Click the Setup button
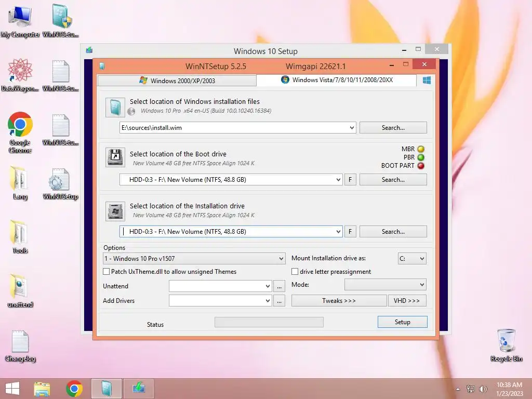Viewport: 532px width, 399px height. [403, 322]
